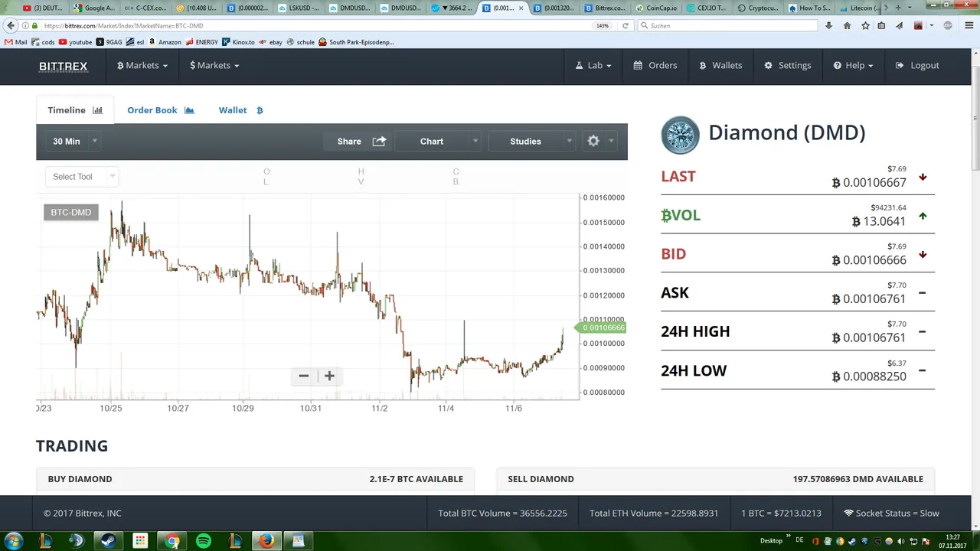The image size is (980, 551).
Task: Open the youtube bookmark
Action: click(75, 42)
